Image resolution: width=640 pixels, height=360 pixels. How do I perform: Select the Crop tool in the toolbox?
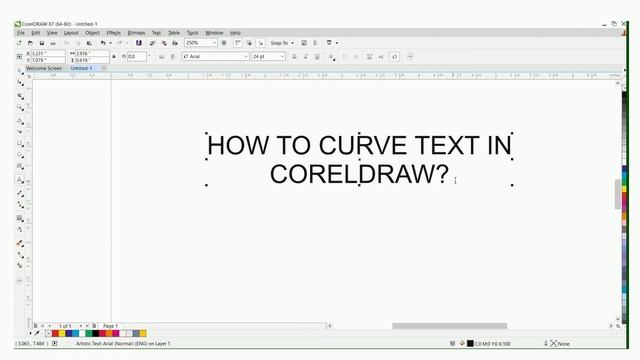(20, 96)
